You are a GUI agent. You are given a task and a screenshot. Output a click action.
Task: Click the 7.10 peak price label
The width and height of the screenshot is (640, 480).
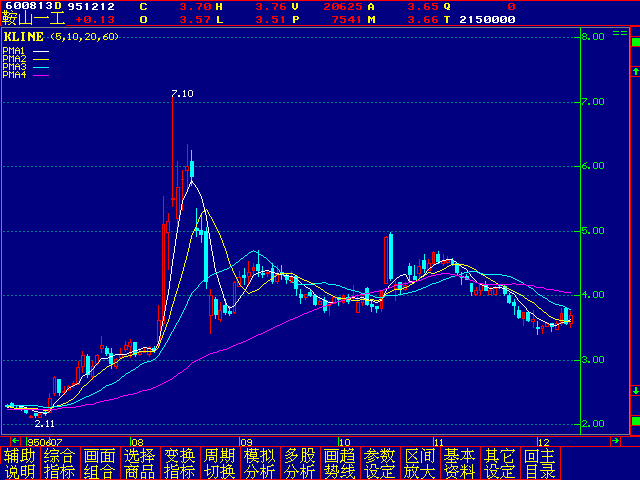(181, 93)
